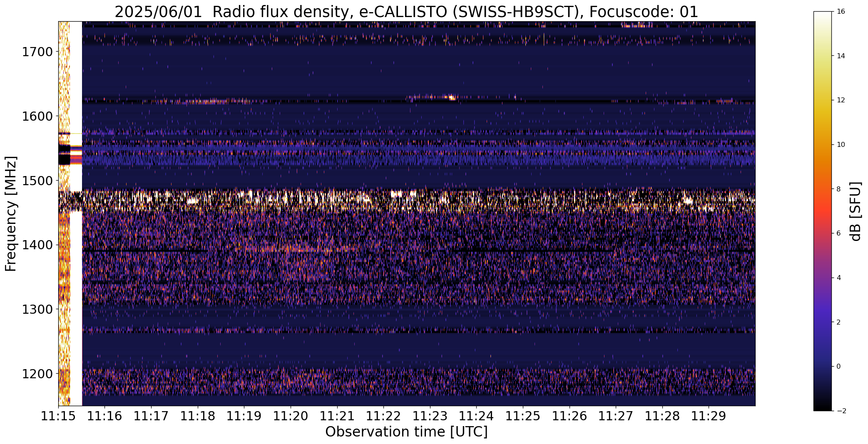Click the 'Observation time [UTC]' axis label
The image size is (868, 444).
(x=406, y=432)
